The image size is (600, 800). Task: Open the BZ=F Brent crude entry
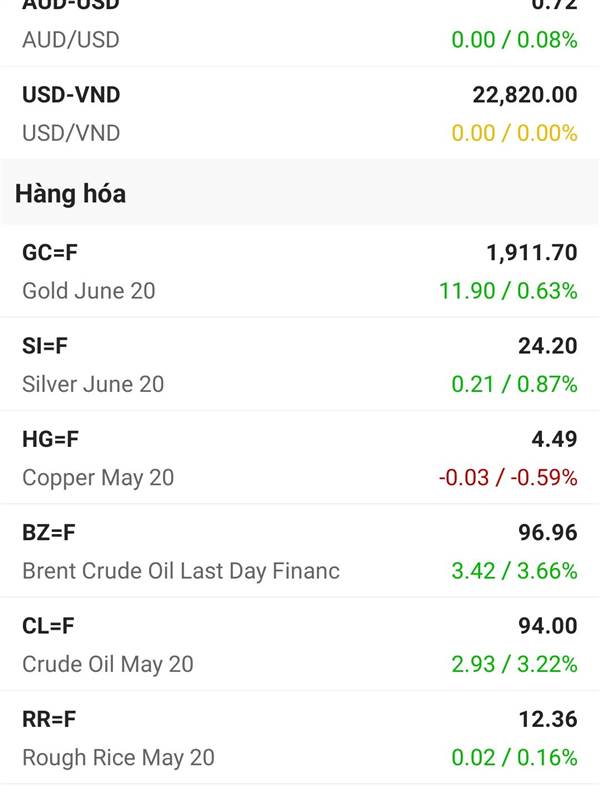[300, 551]
